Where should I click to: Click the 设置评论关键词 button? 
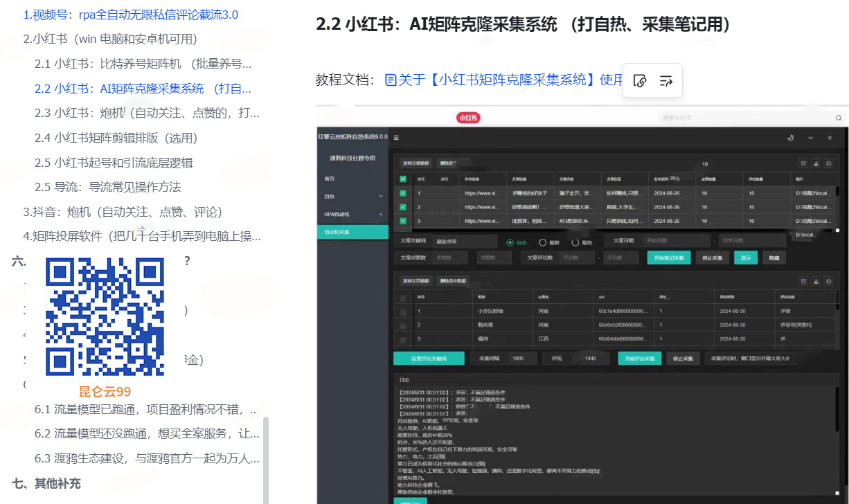[429, 359]
